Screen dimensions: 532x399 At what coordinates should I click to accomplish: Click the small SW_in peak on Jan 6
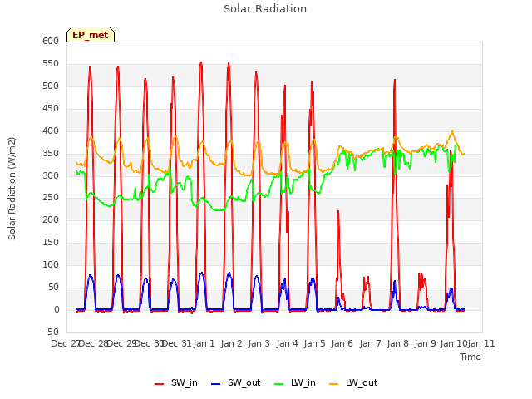pos(338,211)
